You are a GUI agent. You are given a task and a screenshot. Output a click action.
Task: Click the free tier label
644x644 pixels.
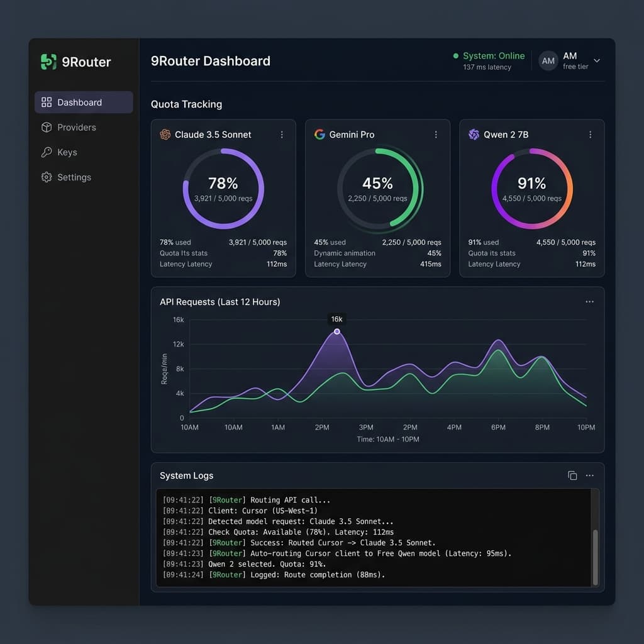pos(575,67)
